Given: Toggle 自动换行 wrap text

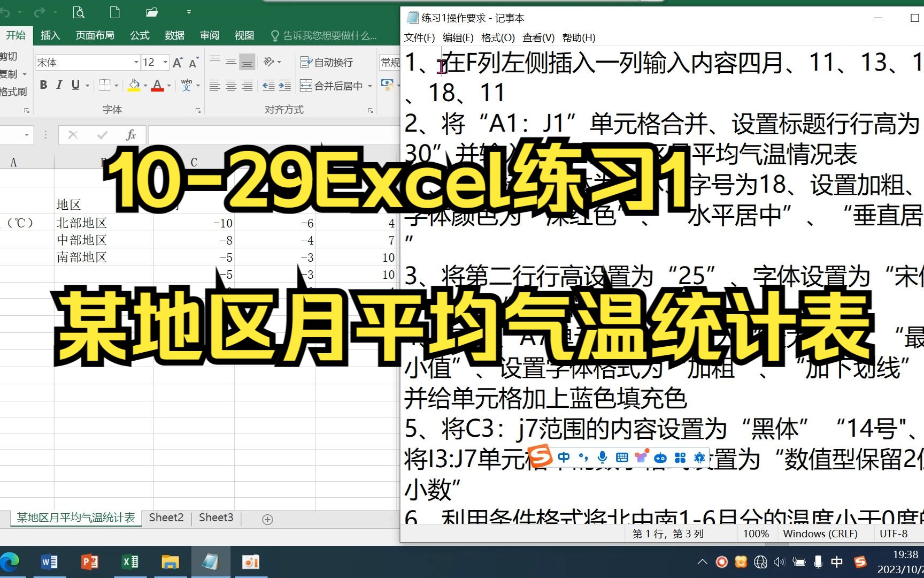Looking at the screenshot, I should pos(328,62).
